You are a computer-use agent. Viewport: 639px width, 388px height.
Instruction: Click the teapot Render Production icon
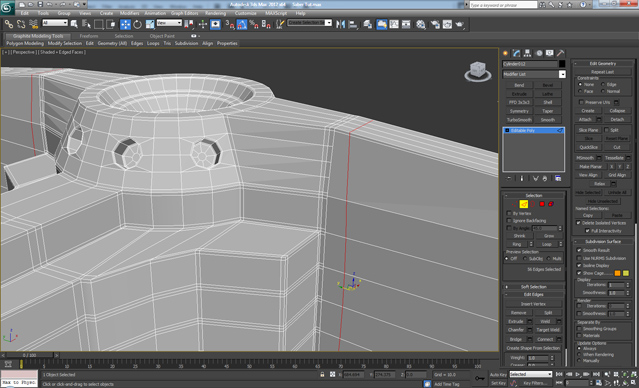click(x=460, y=24)
